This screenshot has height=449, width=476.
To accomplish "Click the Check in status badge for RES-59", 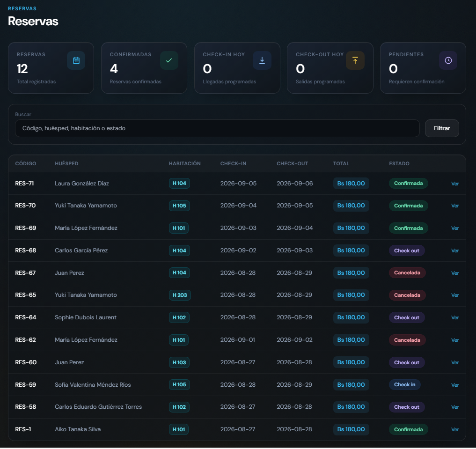I will [405, 385].
